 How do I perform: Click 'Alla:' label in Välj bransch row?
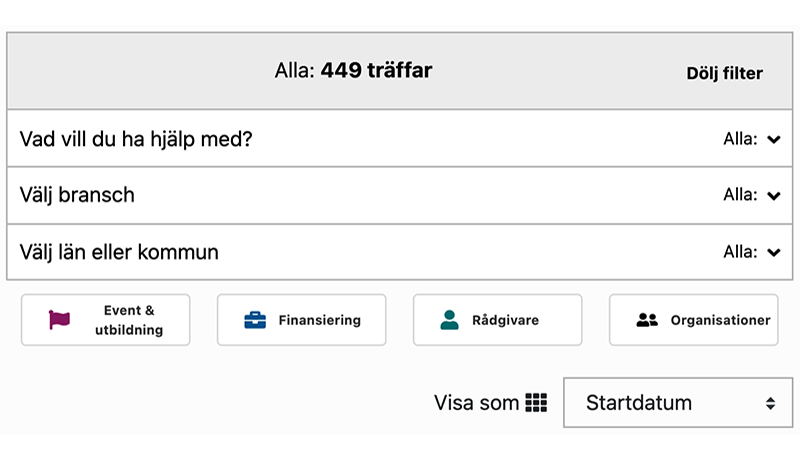[x=740, y=196]
